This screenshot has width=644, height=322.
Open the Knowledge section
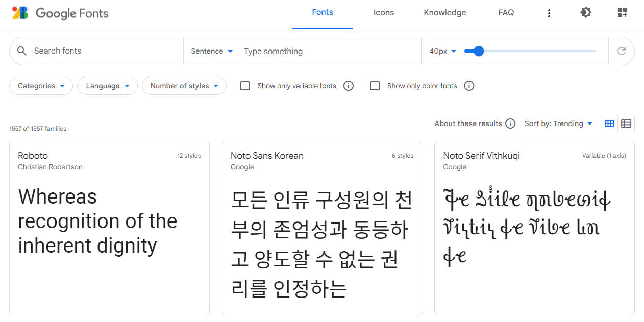pos(444,12)
